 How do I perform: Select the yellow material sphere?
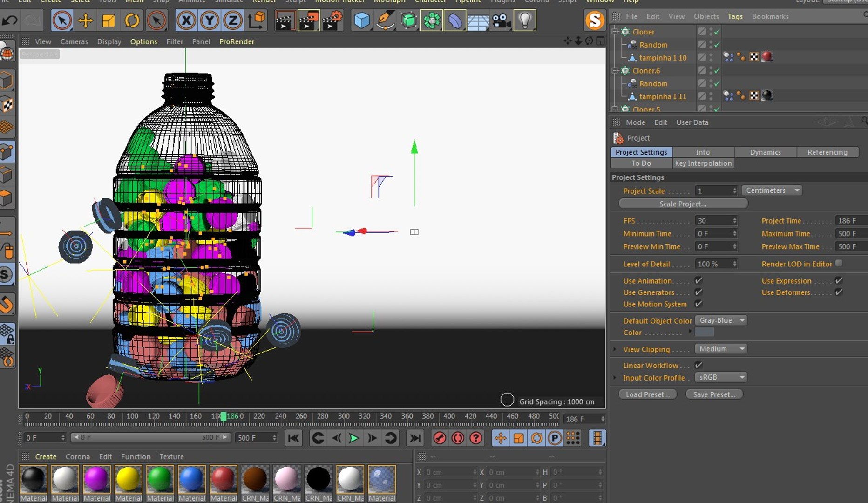pos(128,479)
